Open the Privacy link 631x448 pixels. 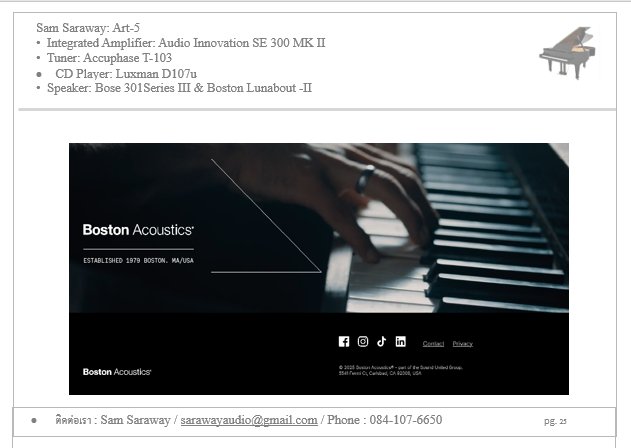pyautogui.click(x=462, y=344)
